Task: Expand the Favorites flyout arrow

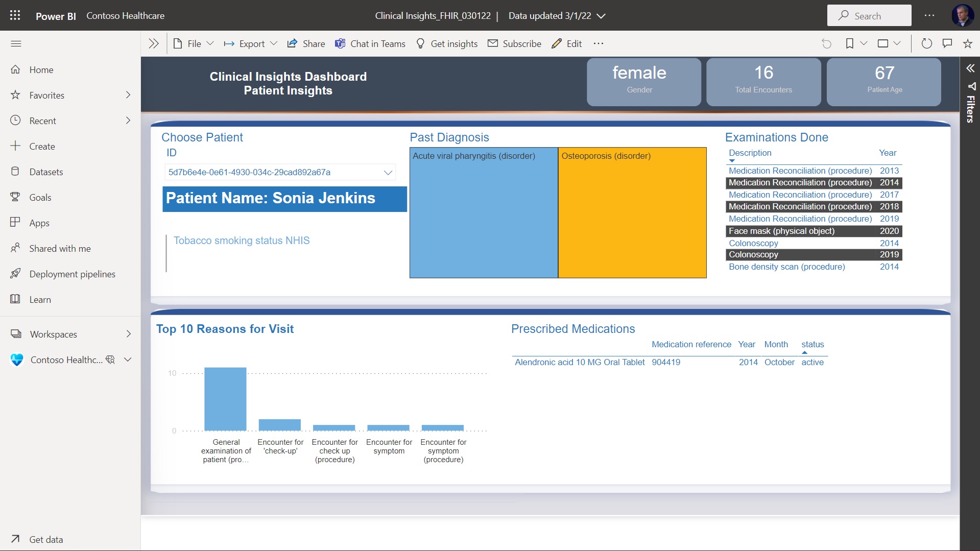Action: coord(128,95)
